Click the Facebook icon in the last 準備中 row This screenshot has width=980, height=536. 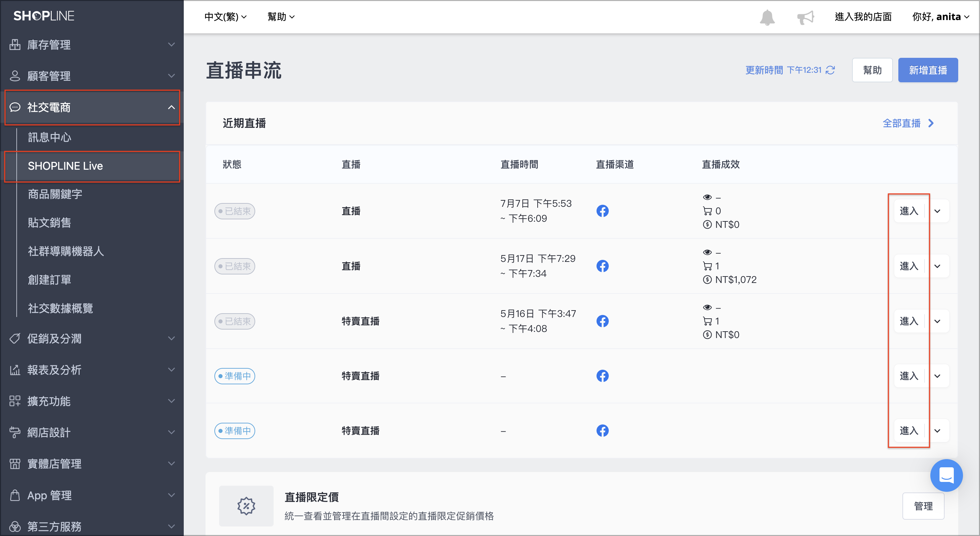click(x=602, y=431)
